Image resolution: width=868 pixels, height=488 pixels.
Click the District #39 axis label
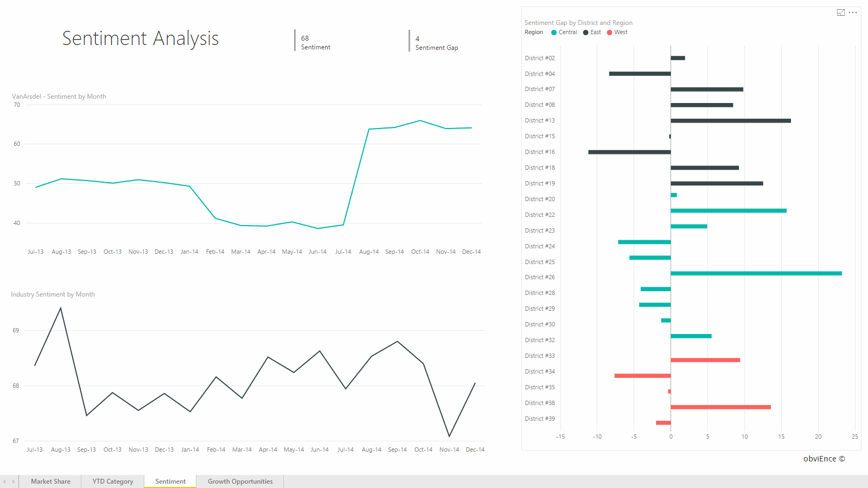(x=540, y=419)
